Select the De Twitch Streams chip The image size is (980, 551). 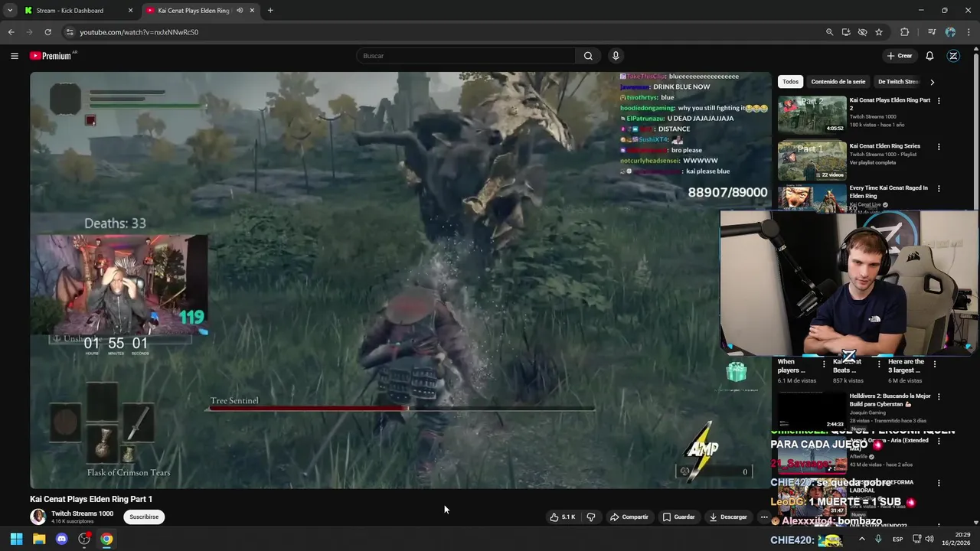[898, 82]
